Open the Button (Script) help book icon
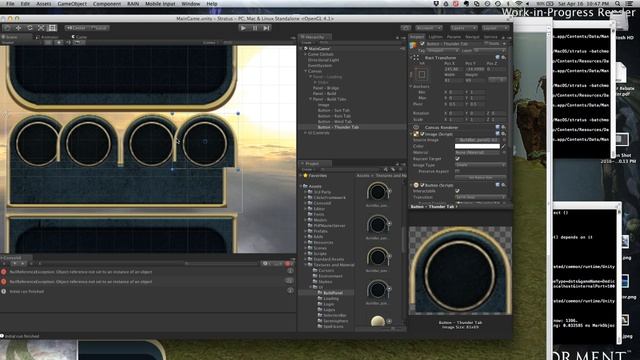Screen dimensions: 640x360 tap(498, 185)
